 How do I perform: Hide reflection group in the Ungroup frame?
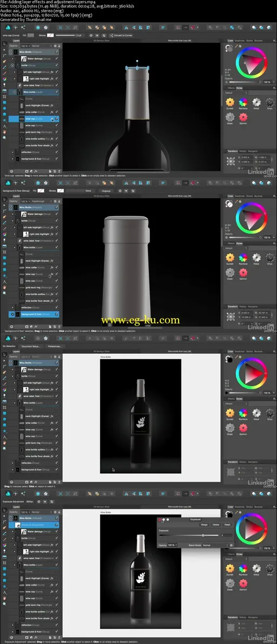pos(56,307)
